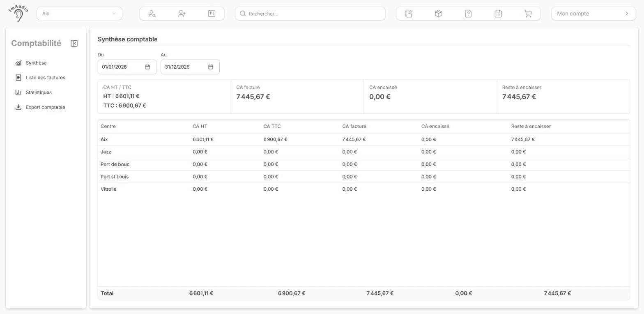Select the Port de bouc row name
644x314 pixels.
pyautogui.click(x=115, y=164)
